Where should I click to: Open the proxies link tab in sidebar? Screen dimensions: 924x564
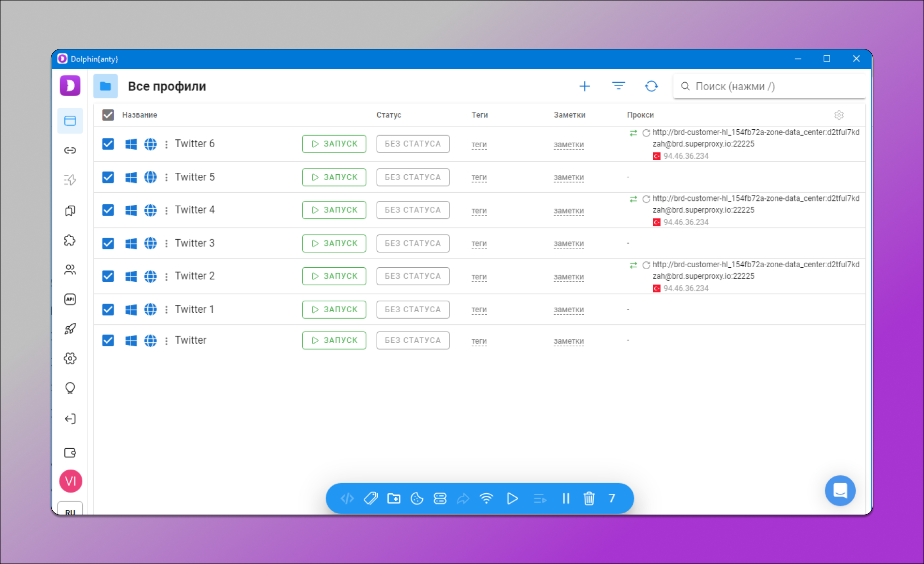(x=70, y=150)
